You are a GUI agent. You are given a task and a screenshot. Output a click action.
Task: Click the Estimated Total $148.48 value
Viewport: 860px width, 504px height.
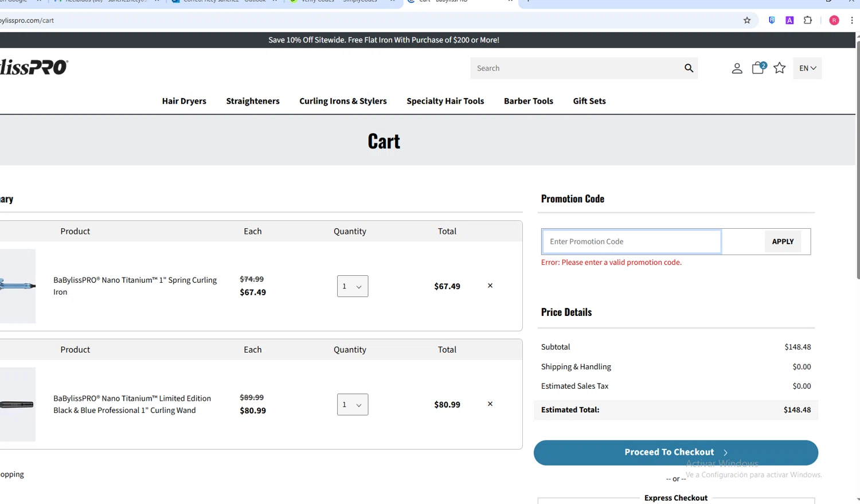797,410
